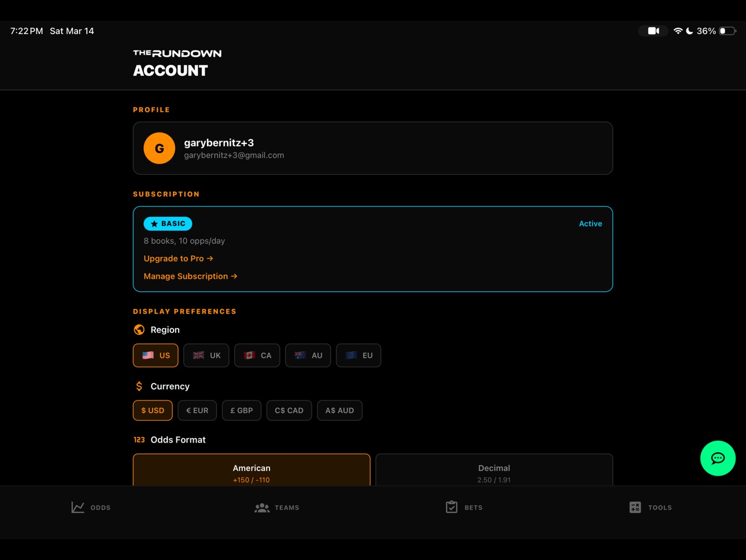Image resolution: width=746 pixels, height=560 pixels.
Task: Tap the garybernitz+3 username
Action: coord(219,142)
